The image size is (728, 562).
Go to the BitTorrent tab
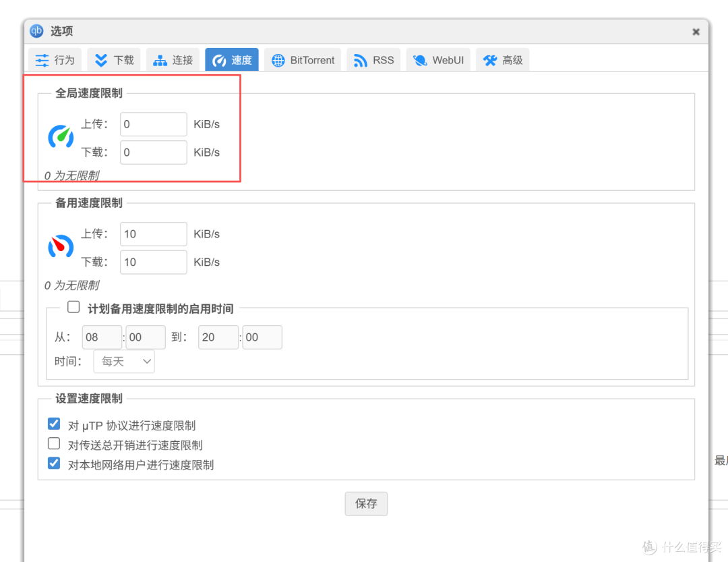[303, 60]
